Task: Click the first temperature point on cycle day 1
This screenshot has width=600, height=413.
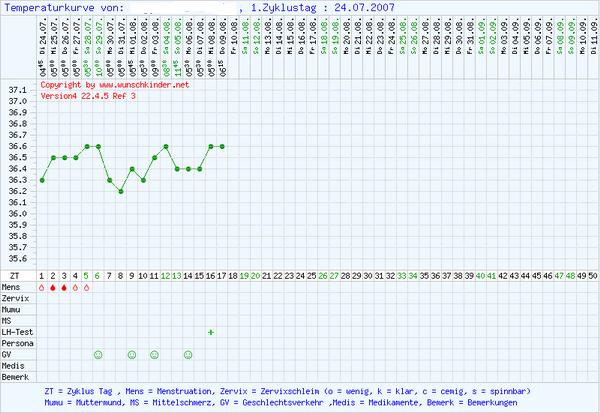Action: [x=42, y=180]
